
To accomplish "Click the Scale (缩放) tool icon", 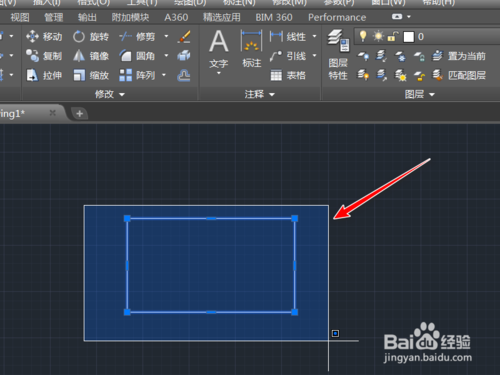I will click(x=79, y=75).
